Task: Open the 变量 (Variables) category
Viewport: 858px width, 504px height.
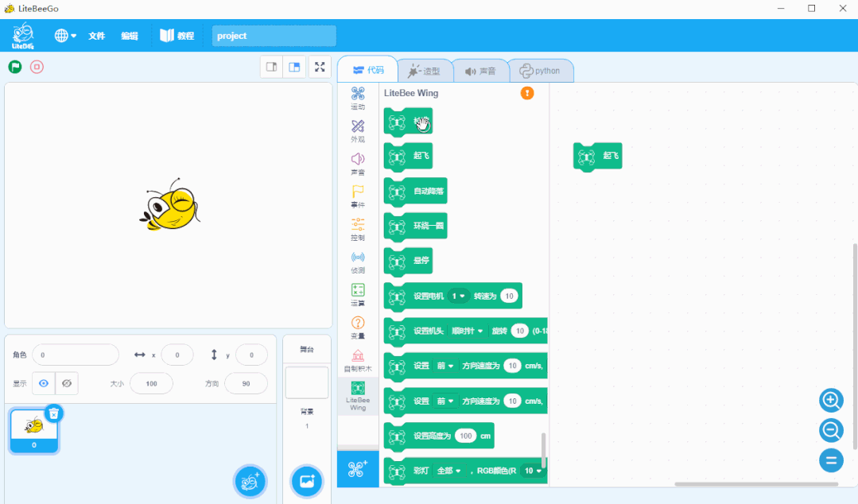Action: (x=357, y=326)
